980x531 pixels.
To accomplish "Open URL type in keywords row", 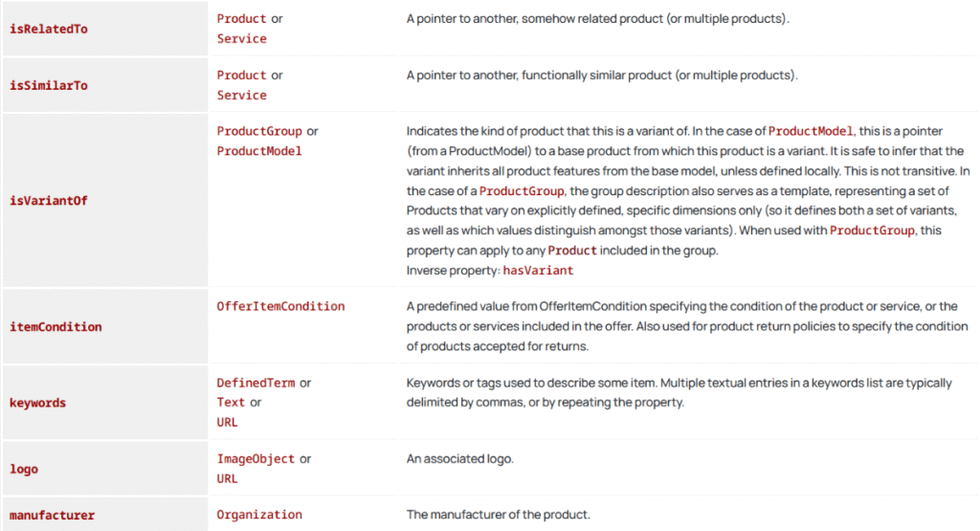I will coord(228,422).
